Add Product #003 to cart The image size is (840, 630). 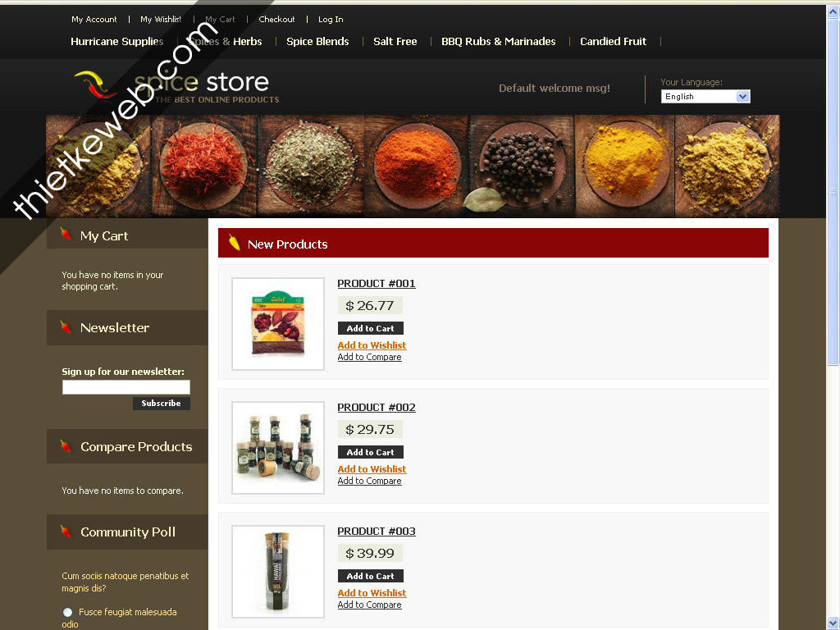[x=370, y=576]
